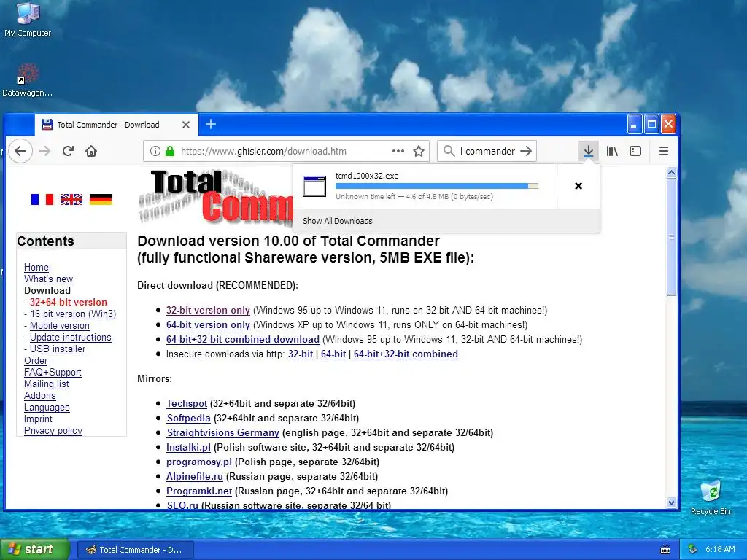Download the 64-bit version only
This screenshot has height=560, width=747.
(x=208, y=324)
